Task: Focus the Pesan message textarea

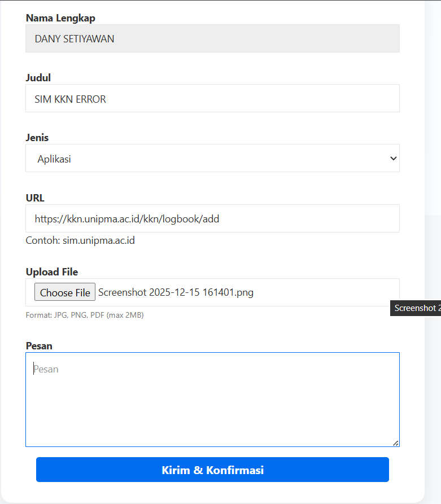Action: pos(212,400)
